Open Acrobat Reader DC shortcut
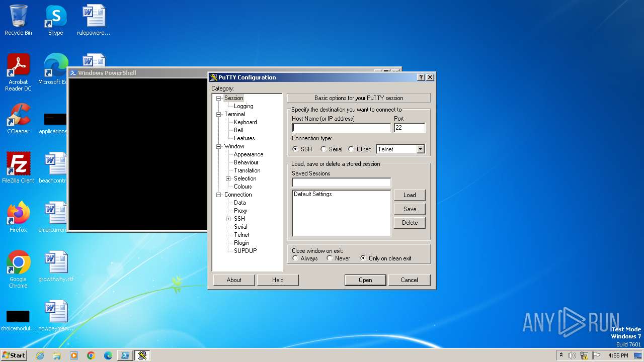This screenshot has width=644, height=362. (x=18, y=73)
